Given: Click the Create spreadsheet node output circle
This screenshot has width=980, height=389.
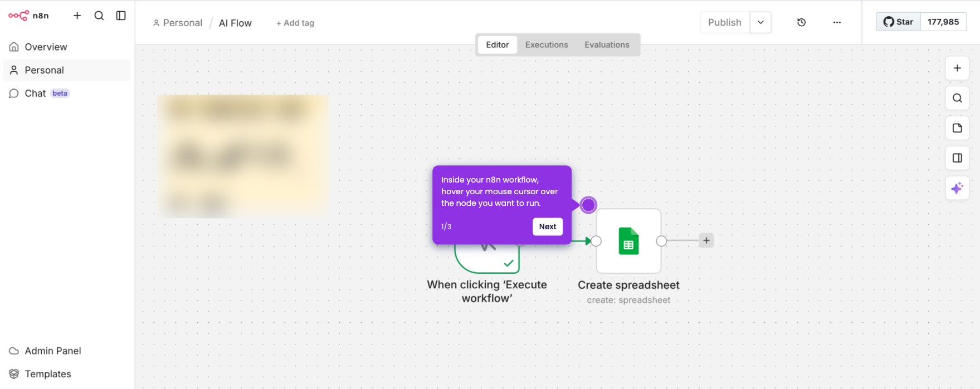Looking at the screenshot, I should 661,241.
